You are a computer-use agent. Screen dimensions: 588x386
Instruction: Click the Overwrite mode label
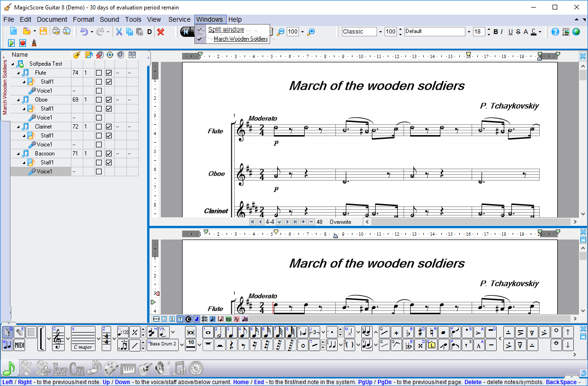click(341, 222)
